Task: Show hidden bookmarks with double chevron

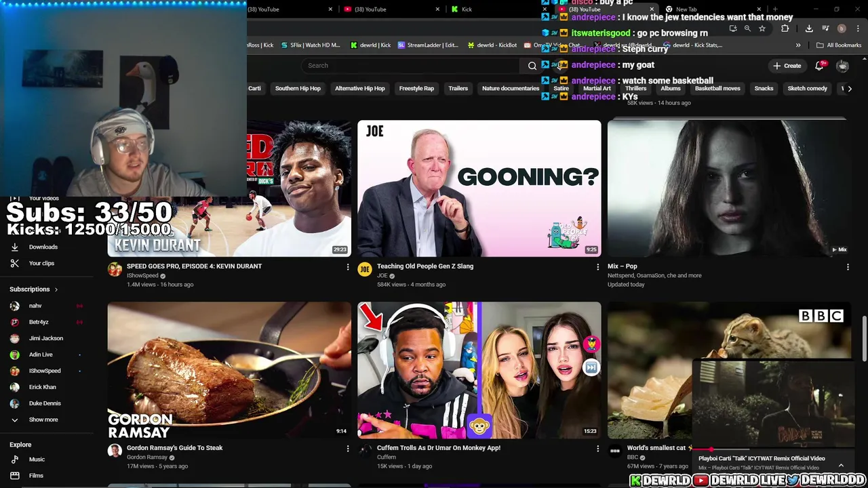Action: click(798, 45)
